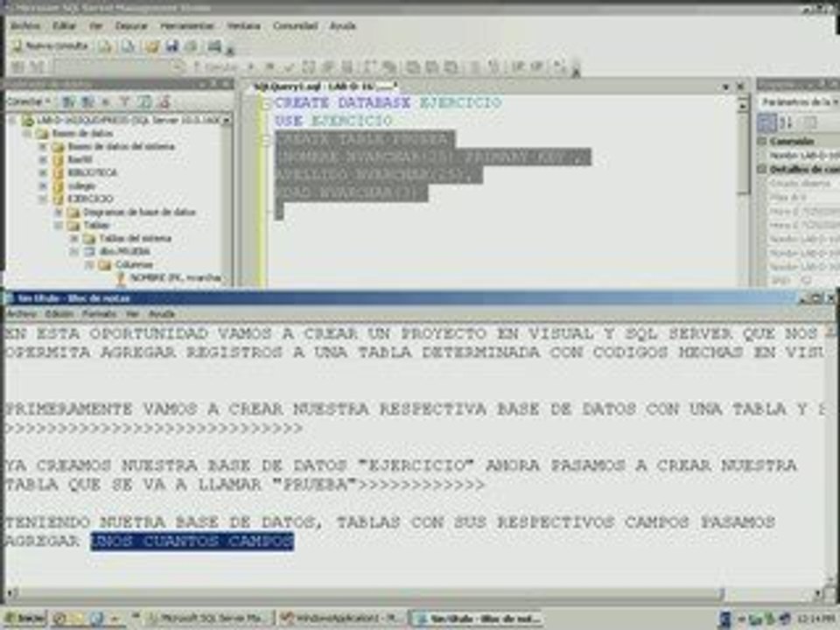Click the Nueva consulta button

click(50, 46)
